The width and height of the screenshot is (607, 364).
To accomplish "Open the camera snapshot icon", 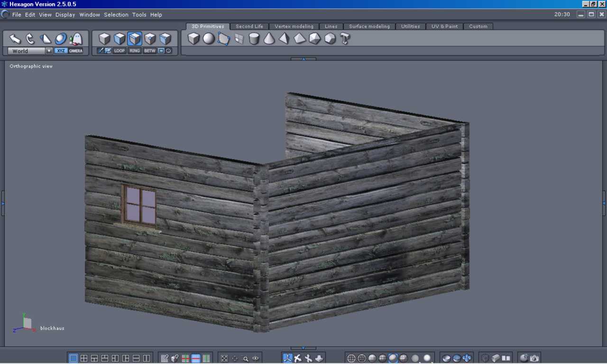I will coord(534,358).
